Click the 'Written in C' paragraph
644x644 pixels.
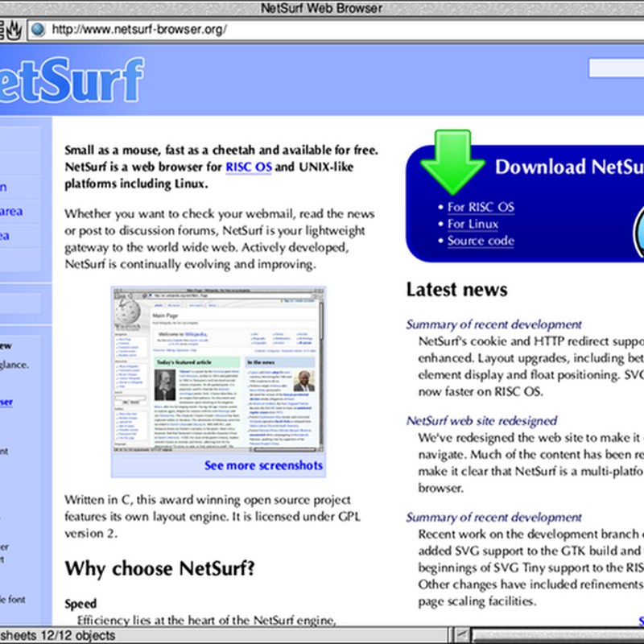tap(213, 517)
